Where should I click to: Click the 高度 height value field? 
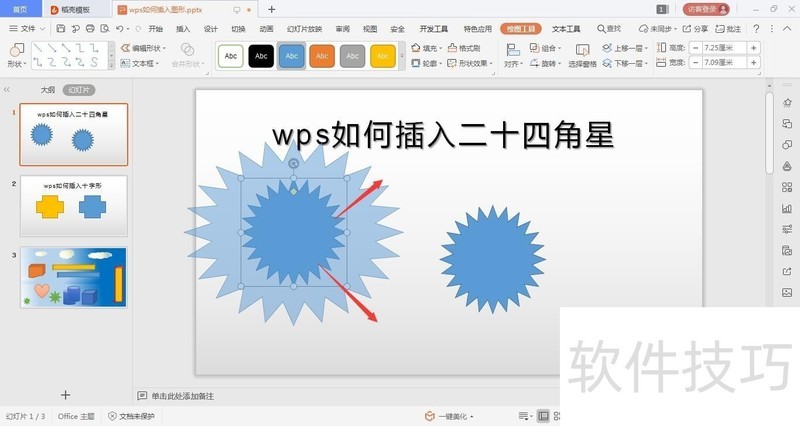724,47
